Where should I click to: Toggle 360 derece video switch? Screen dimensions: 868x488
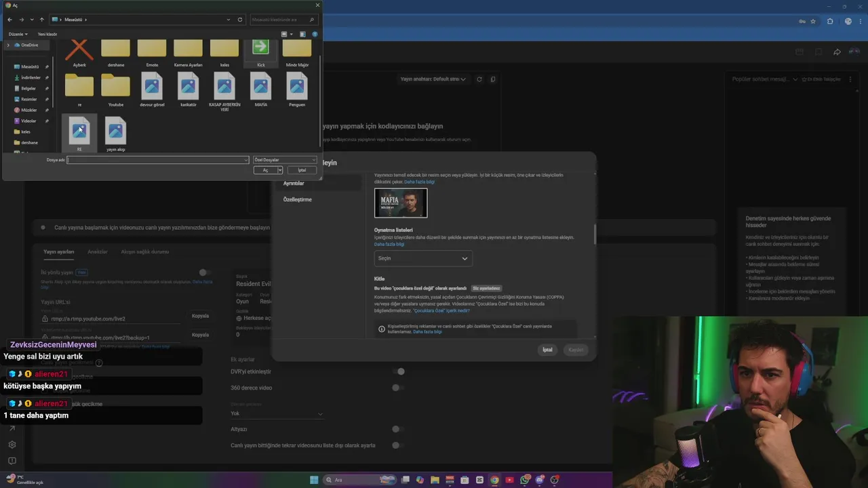coord(398,388)
